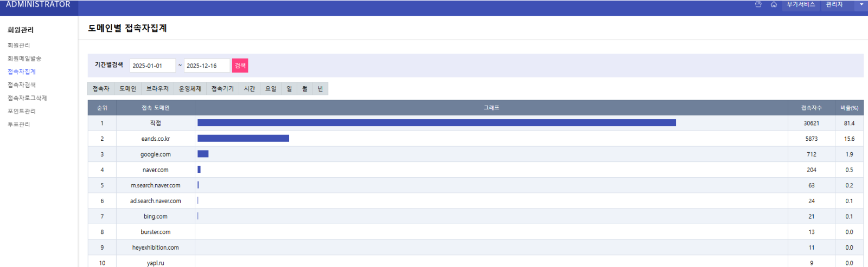Open the 시간 statistics tab
The width and height of the screenshot is (868, 267).
pos(250,89)
